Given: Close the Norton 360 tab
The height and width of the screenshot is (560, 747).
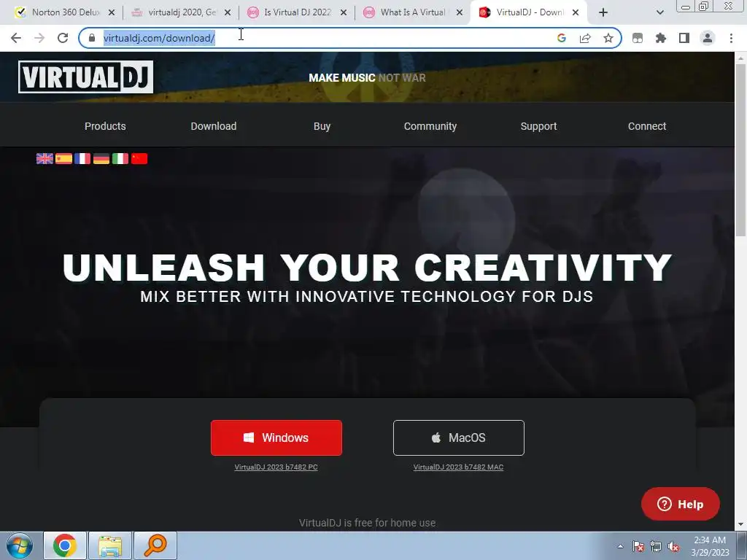Looking at the screenshot, I should click(x=112, y=13).
